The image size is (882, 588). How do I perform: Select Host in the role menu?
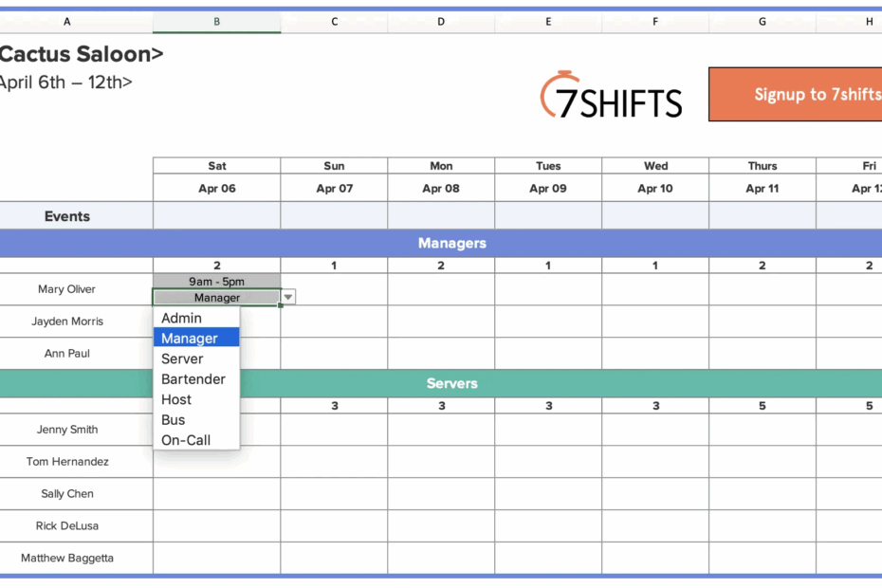click(175, 399)
